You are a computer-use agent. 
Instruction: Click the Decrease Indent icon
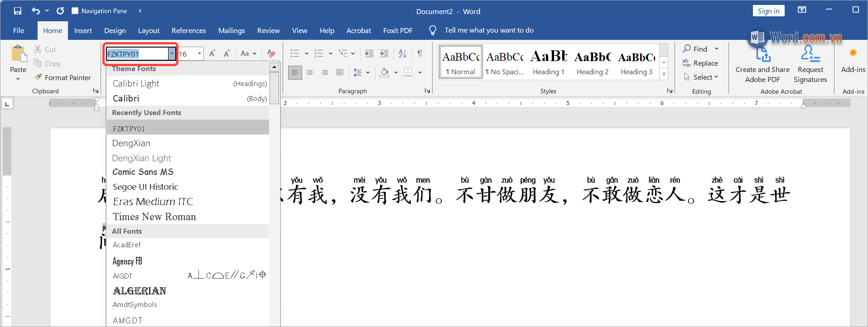coord(369,53)
